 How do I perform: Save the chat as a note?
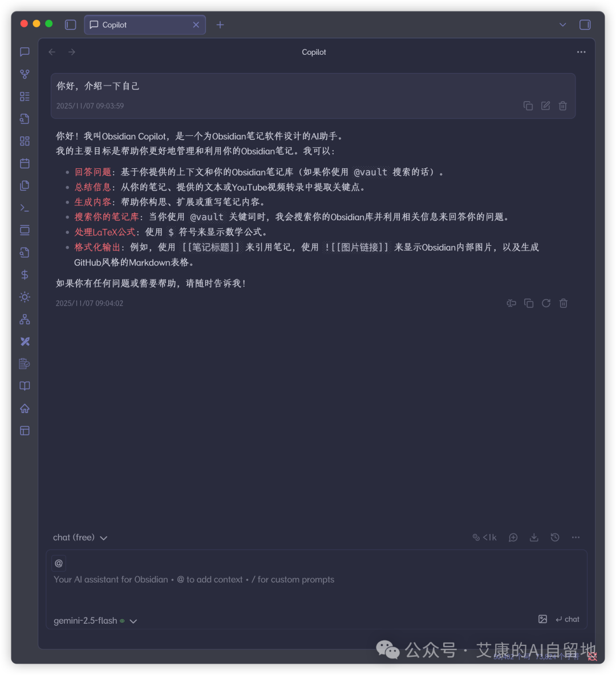(x=534, y=537)
